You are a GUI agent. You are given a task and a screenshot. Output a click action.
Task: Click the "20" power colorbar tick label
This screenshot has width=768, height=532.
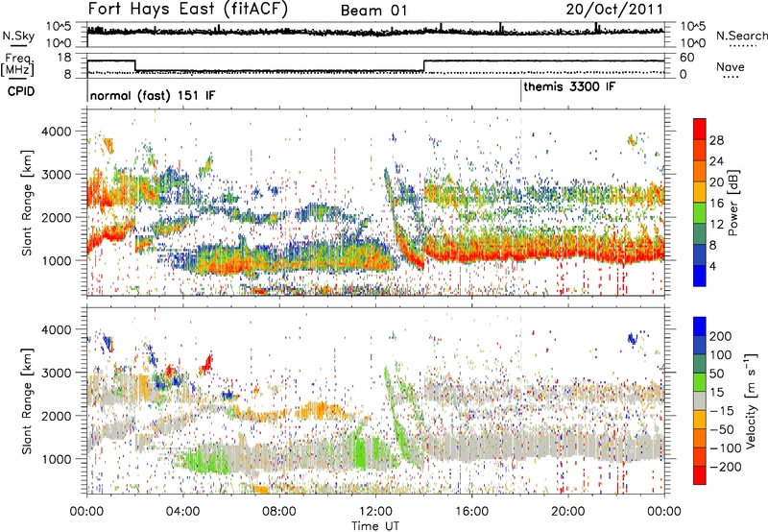(x=716, y=182)
